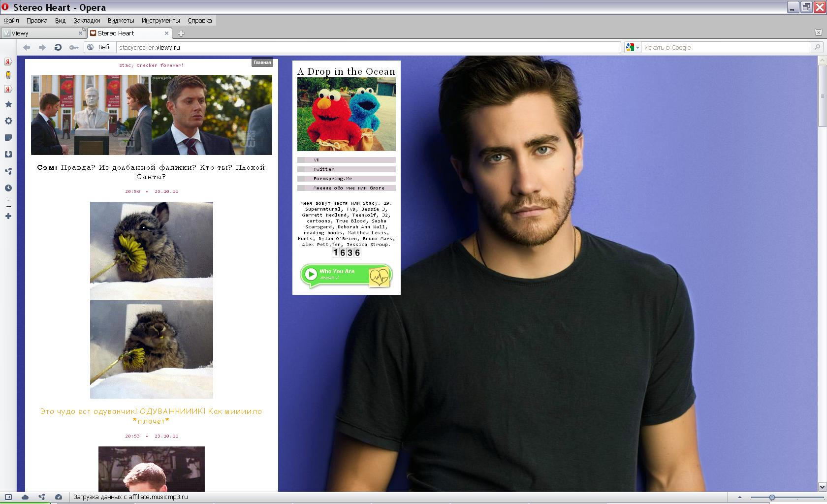Close the Stereo Heart tab

166,33
